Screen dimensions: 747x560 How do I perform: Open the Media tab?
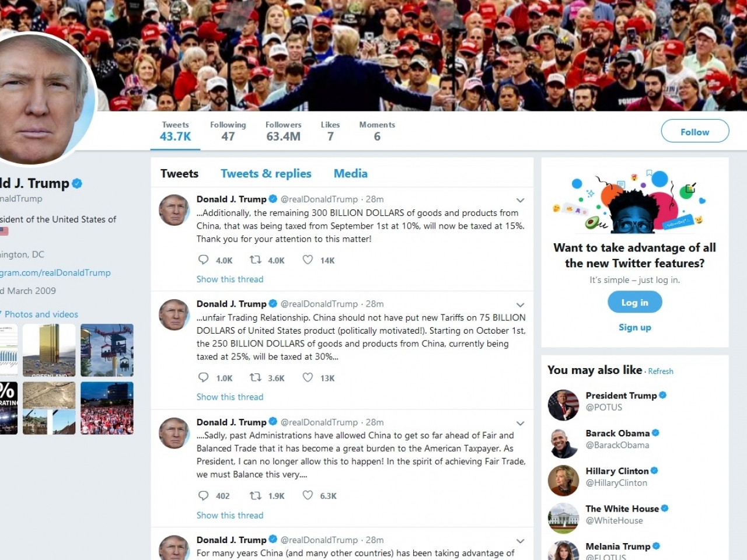coord(351,173)
